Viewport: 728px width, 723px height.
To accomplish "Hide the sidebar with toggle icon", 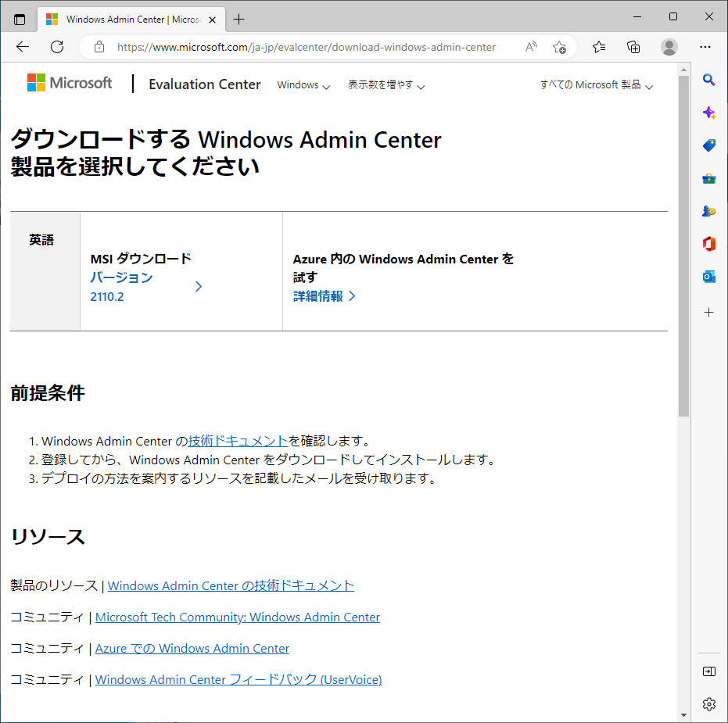I will point(709,671).
